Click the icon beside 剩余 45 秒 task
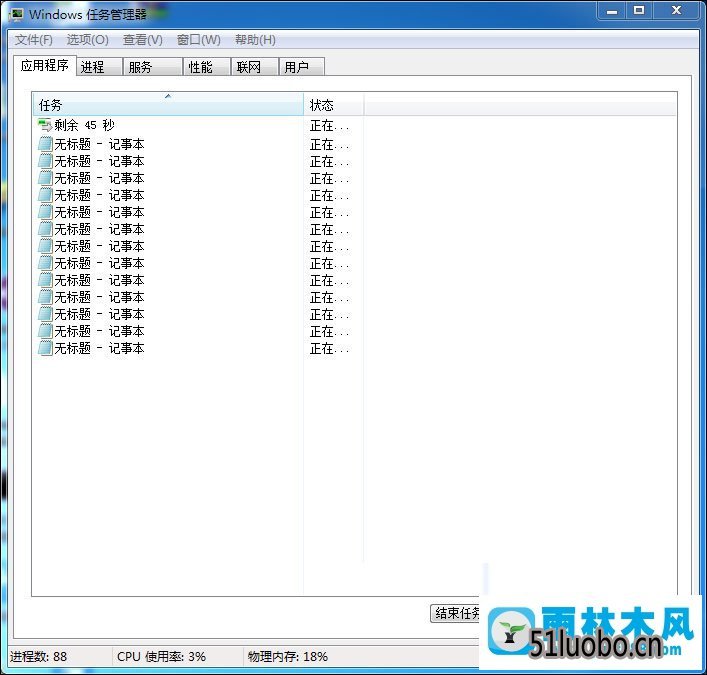707x675 pixels. [45, 125]
